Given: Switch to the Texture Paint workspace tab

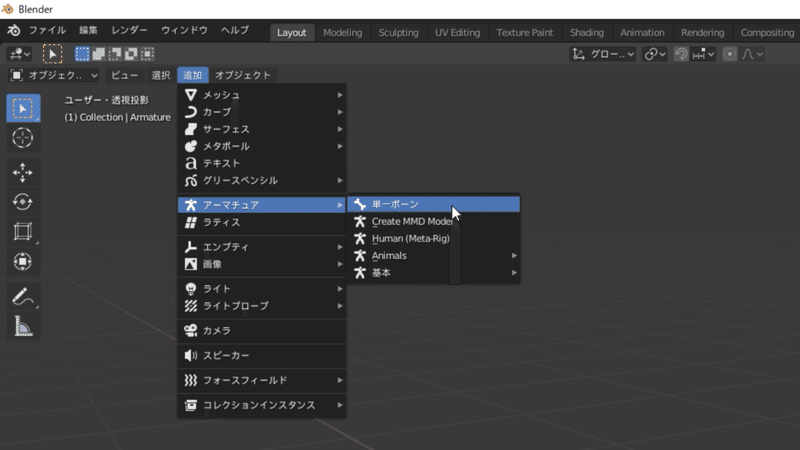Looking at the screenshot, I should [524, 33].
